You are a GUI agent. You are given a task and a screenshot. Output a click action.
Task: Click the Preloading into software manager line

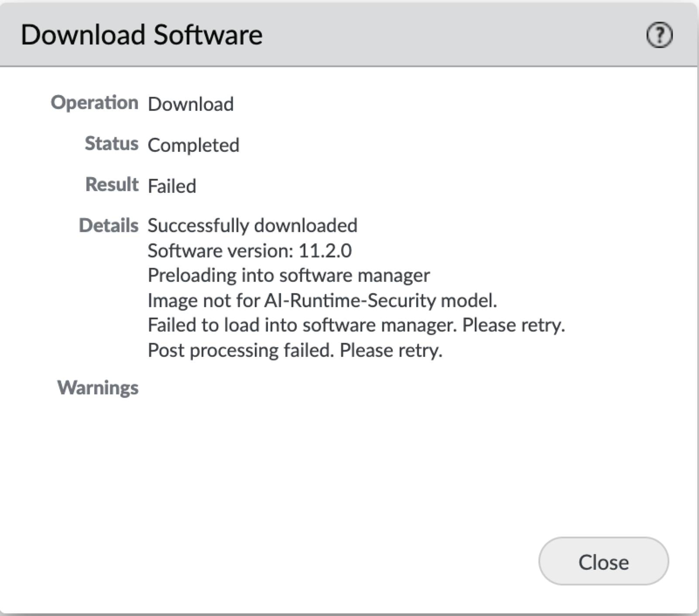point(288,276)
